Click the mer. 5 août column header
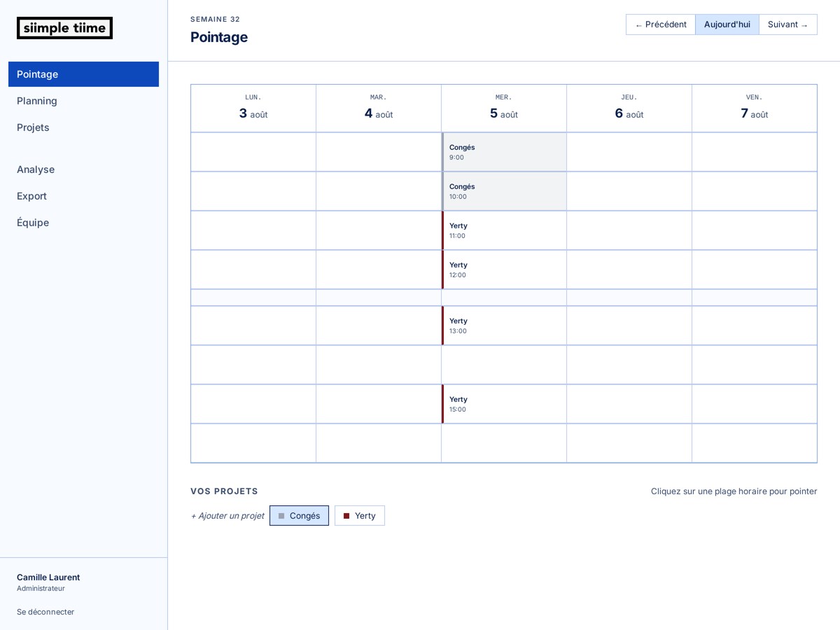840x630 pixels. click(504, 108)
